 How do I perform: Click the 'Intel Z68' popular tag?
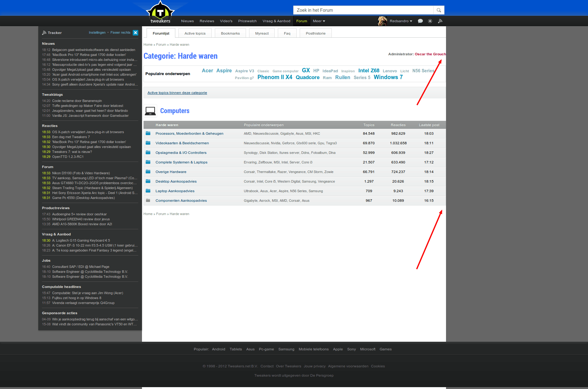(369, 70)
